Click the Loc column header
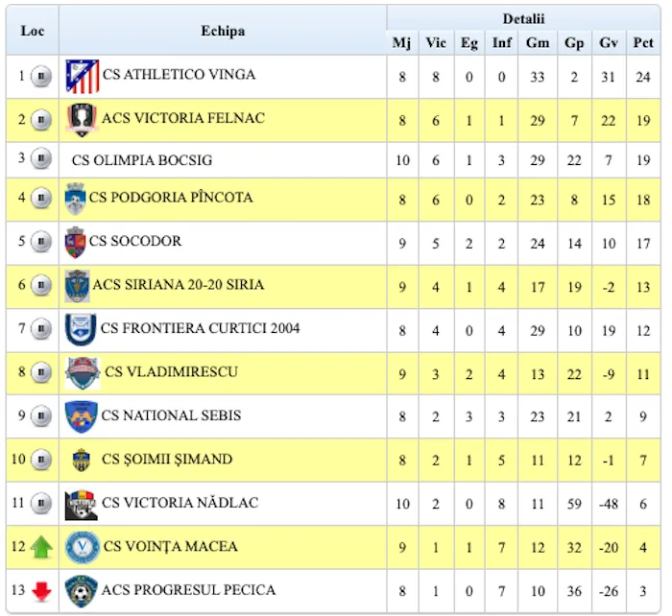This screenshot has height=616, width=672. pyautogui.click(x=33, y=31)
